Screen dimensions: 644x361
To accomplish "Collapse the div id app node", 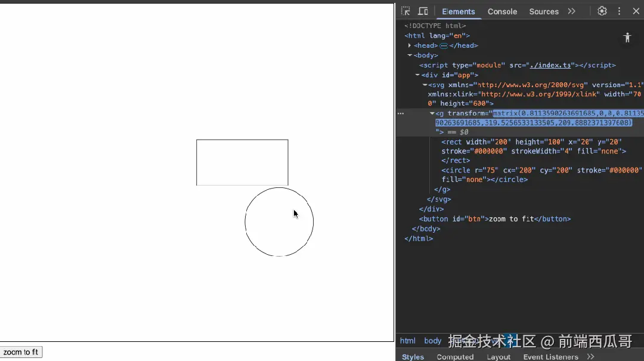I will tap(417, 75).
